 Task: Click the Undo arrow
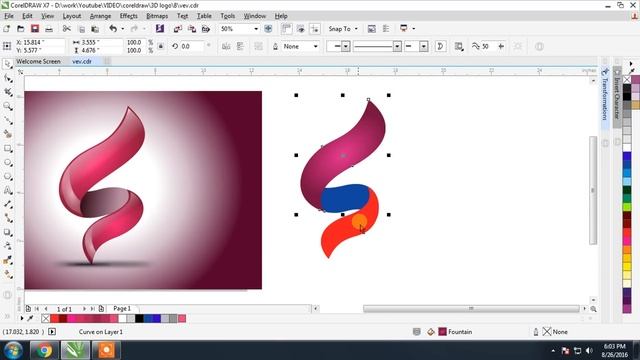click(113, 29)
